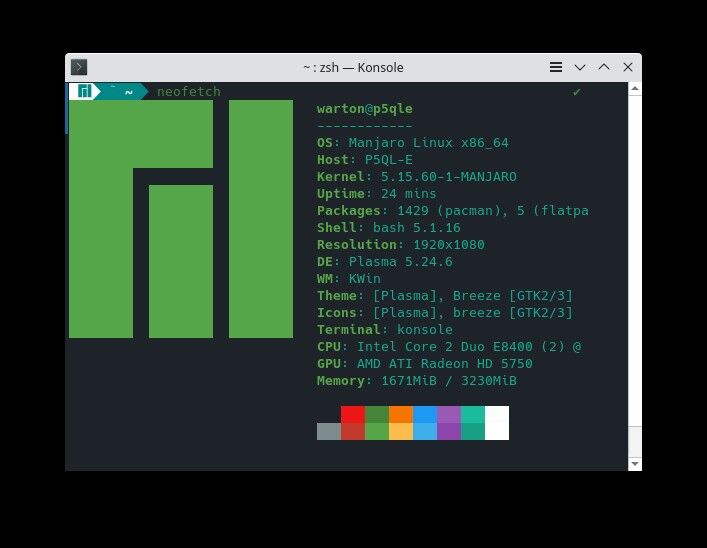This screenshot has width=707, height=548.
Task: Click the Packages: 1429 (pacman) line
Action: click(453, 211)
